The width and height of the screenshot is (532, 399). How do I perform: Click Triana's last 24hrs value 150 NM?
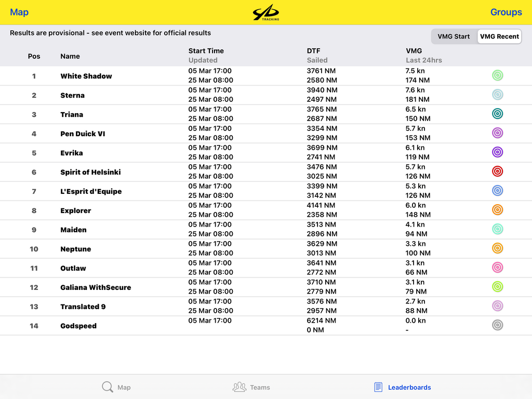(x=418, y=118)
